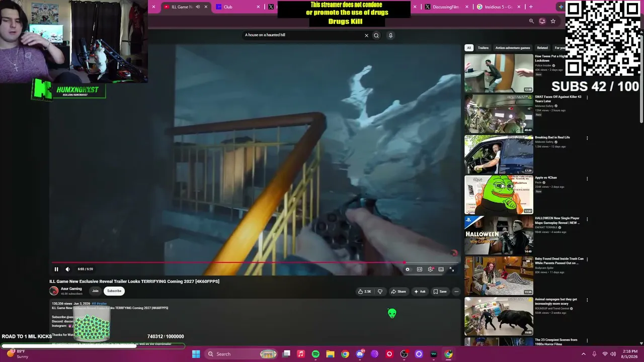
Task: Open Apple Music from the taskbar
Action: pos(301,354)
